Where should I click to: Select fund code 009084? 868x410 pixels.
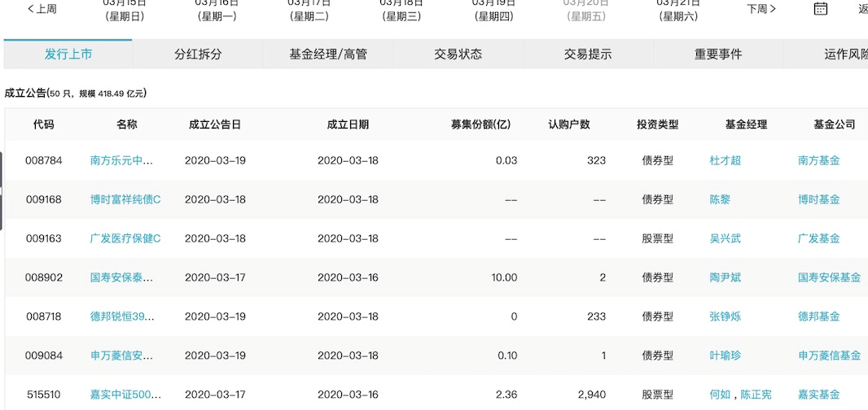coord(44,355)
